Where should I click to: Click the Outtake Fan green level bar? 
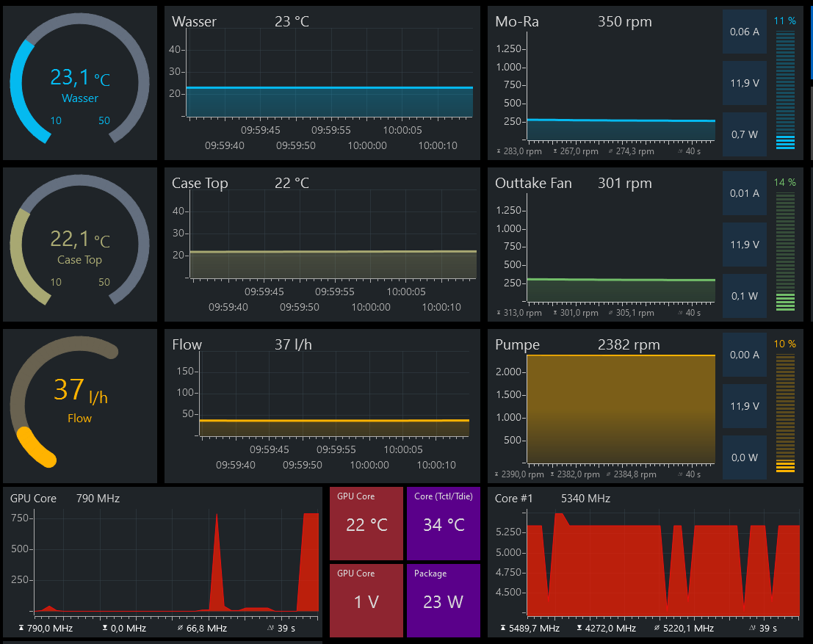tap(786, 252)
